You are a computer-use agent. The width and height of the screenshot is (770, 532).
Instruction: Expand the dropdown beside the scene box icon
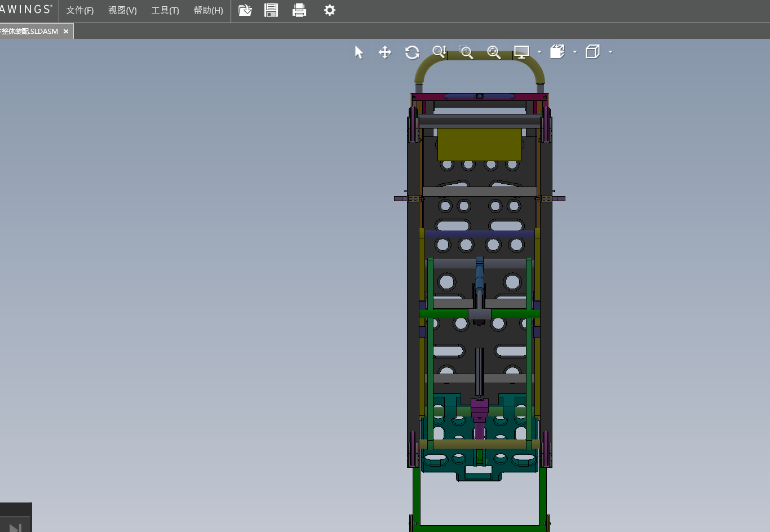pyautogui.click(x=575, y=52)
